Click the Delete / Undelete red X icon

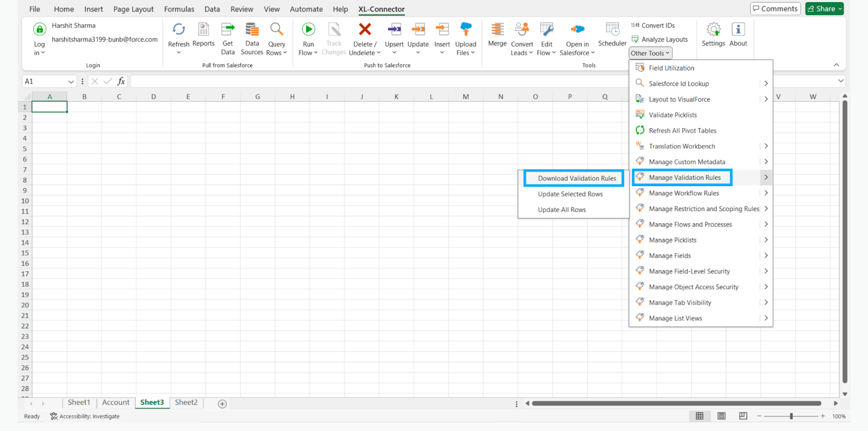(x=365, y=29)
